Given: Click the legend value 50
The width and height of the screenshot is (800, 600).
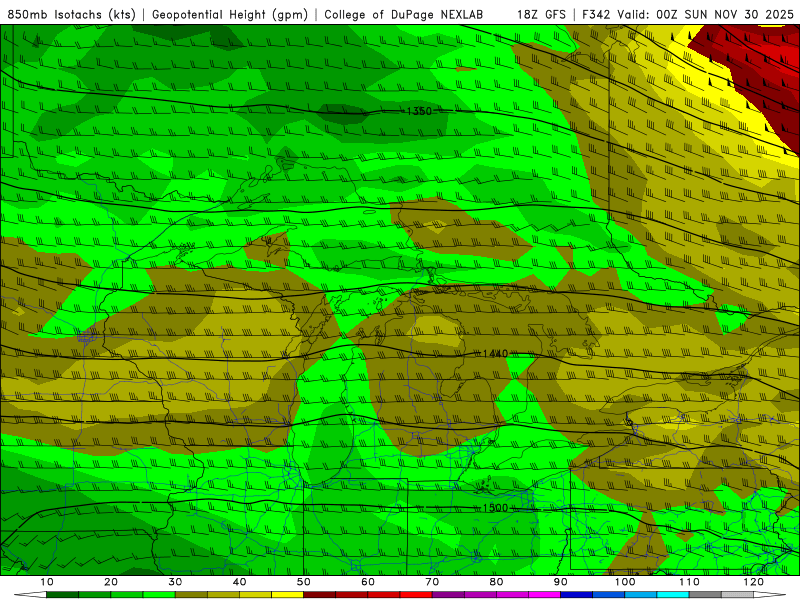Looking at the screenshot, I should coord(304,582).
